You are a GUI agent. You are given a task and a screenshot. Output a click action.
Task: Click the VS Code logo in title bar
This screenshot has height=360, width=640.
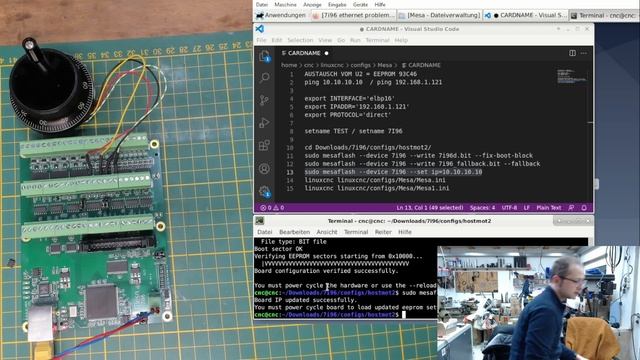(x=260, y=29)
